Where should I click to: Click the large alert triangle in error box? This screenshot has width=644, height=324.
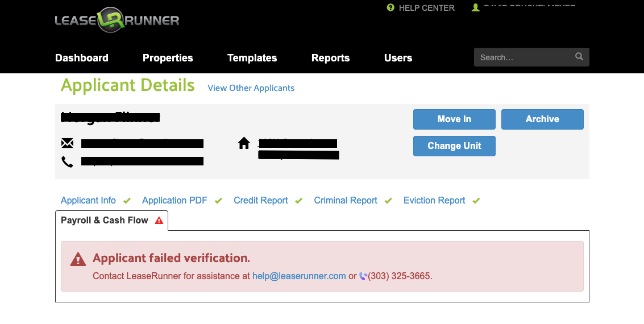point(78,260)
